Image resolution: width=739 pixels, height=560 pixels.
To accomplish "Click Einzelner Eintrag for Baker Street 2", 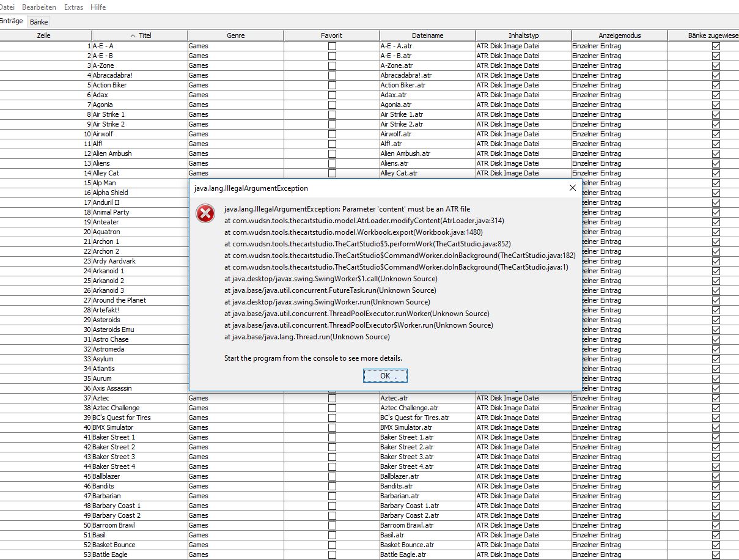I will (619, 447).
